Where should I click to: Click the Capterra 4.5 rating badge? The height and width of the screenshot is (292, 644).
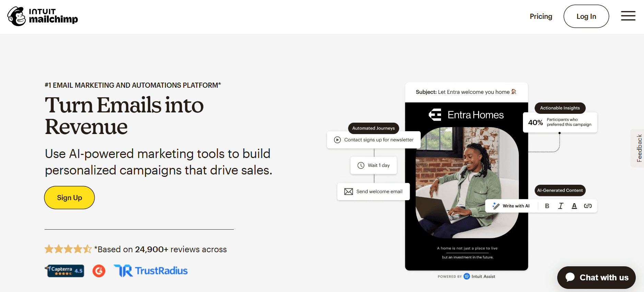[64, 271]
